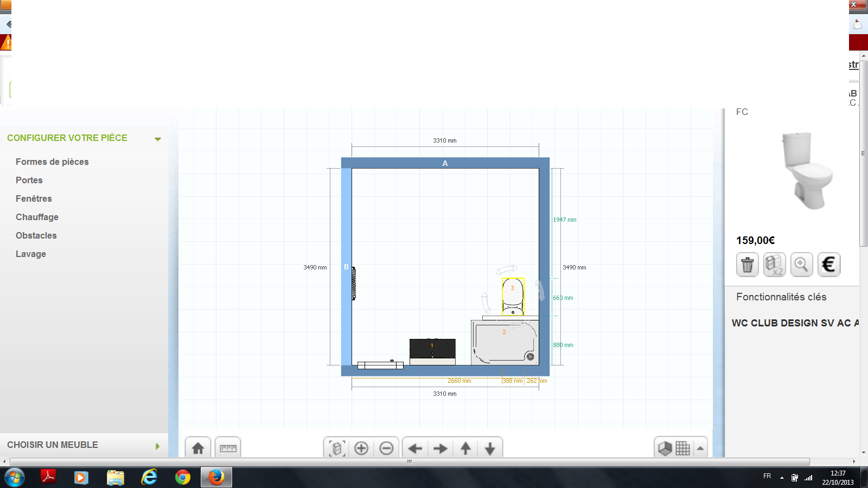Open the Formes de pièces menu item

point(52,162)
